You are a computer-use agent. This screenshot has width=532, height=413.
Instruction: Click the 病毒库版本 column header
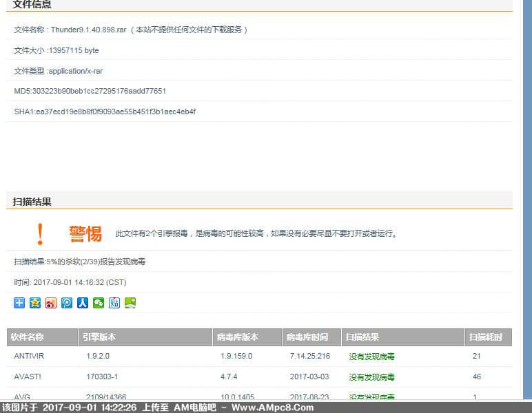[x=247, y=337]
